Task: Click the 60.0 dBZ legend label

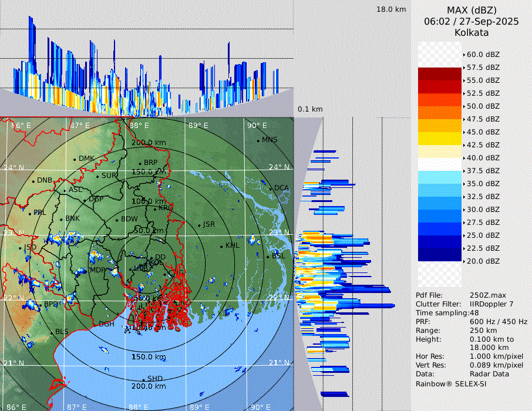Action: click(483, 55)
